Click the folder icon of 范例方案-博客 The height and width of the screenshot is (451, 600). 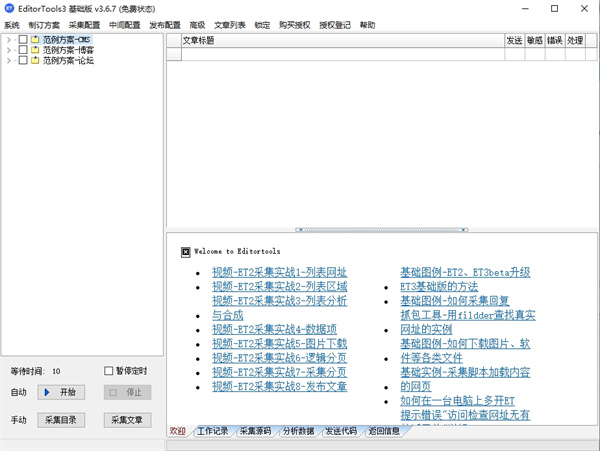[x=35, y=50]
